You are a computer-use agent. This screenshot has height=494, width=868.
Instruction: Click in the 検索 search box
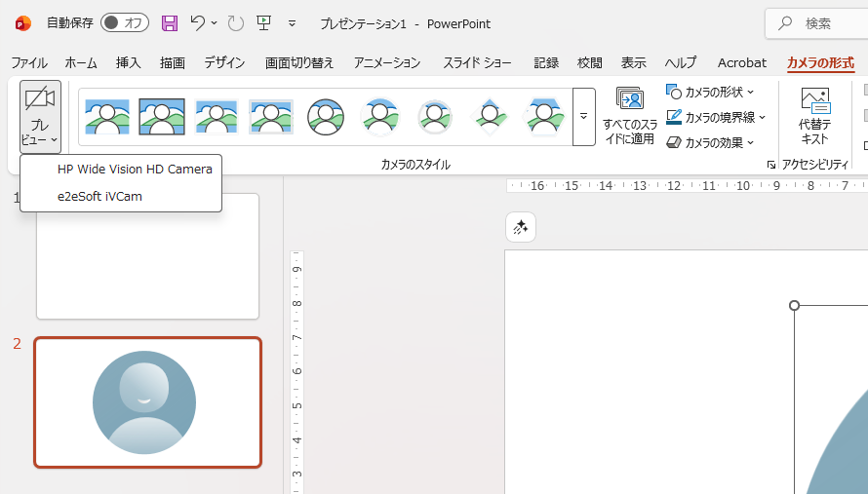point(816,23)
